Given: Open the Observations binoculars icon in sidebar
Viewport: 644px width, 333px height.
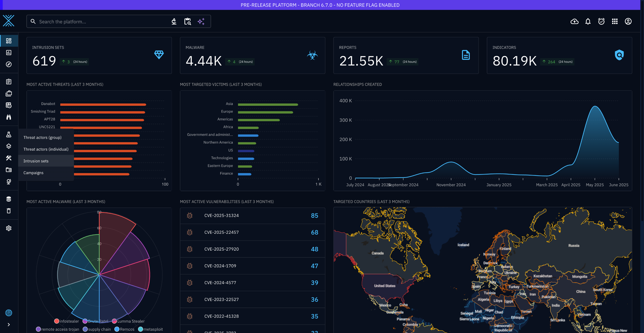Looking at the screenshot, I should [x=9, y=117].
